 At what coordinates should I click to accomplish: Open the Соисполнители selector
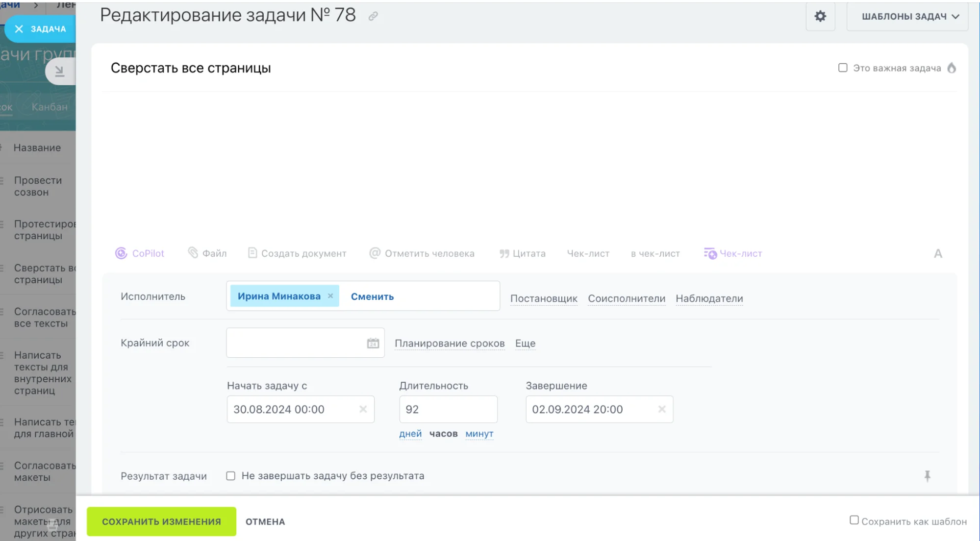tap(627, 298)
